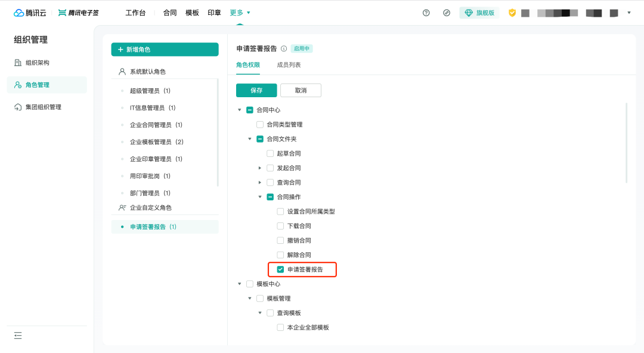The width and height of the screenshot is (644, 353).
Task: Check the 设置合同所属类型 checkbox
Action: pyautogui.click(x=280, y=211)
